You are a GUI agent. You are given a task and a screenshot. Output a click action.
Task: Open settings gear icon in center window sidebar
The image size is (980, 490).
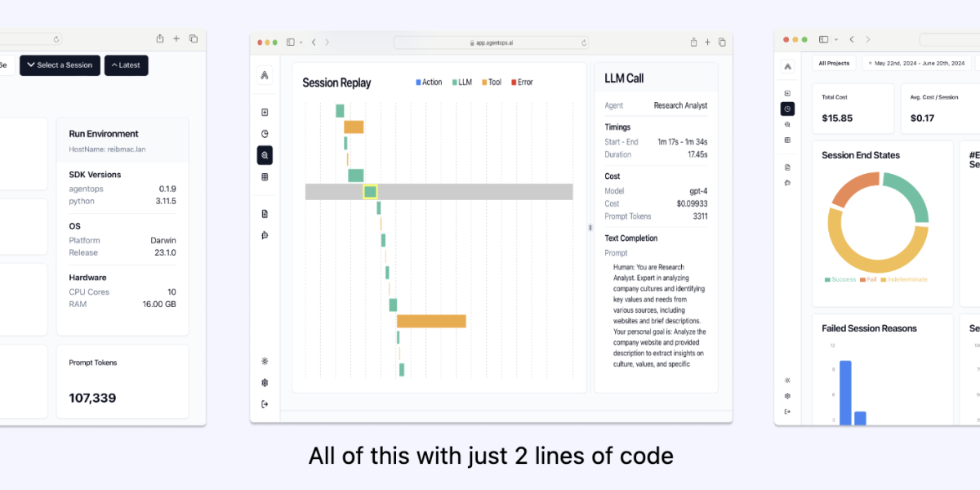(x=265, y=382)
